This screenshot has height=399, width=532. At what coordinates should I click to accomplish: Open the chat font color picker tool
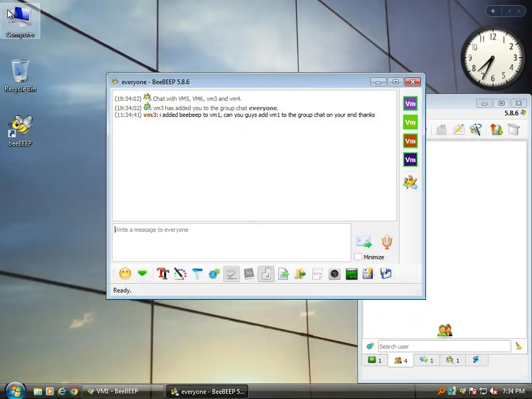[180, 273]
